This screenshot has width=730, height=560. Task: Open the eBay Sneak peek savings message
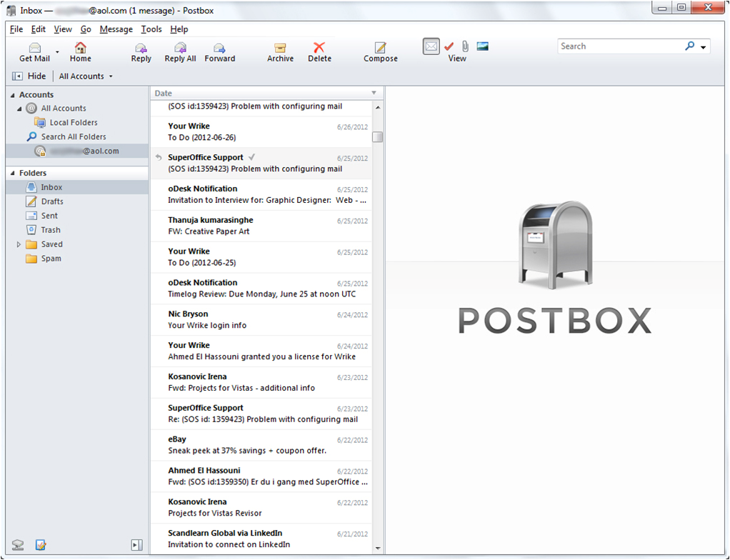(261, 445)
